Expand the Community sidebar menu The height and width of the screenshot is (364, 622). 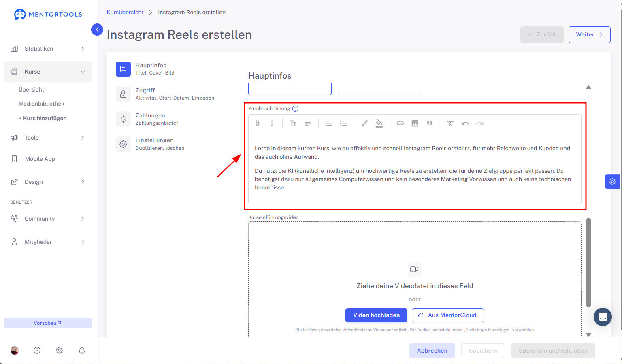click(x=48, y=219)
